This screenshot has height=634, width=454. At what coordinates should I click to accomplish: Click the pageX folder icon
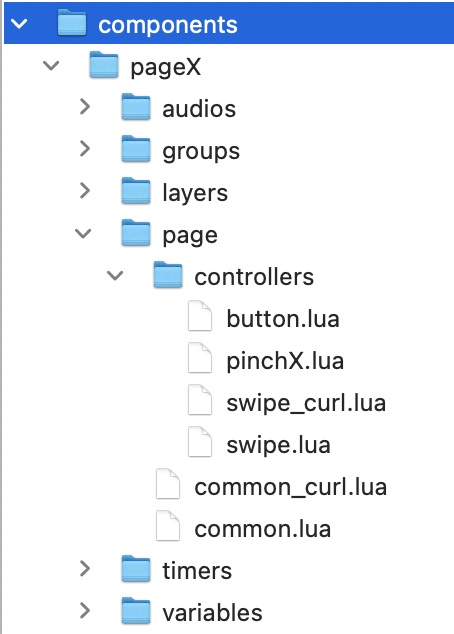(x=104, y=65)
